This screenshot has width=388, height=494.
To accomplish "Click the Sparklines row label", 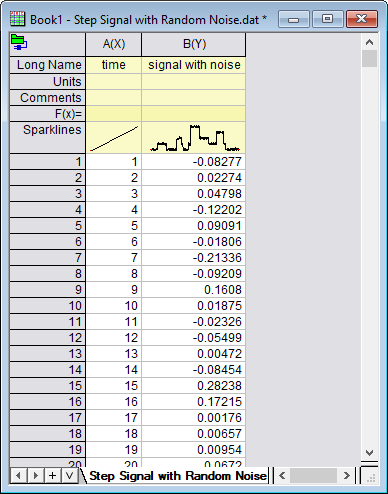I will (48, 137).
